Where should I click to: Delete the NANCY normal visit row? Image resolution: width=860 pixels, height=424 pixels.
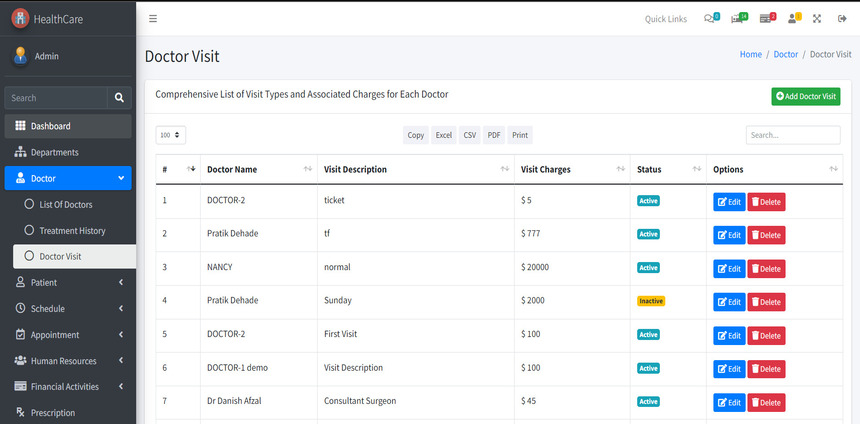pyautogui.click(x=766, y=268)
